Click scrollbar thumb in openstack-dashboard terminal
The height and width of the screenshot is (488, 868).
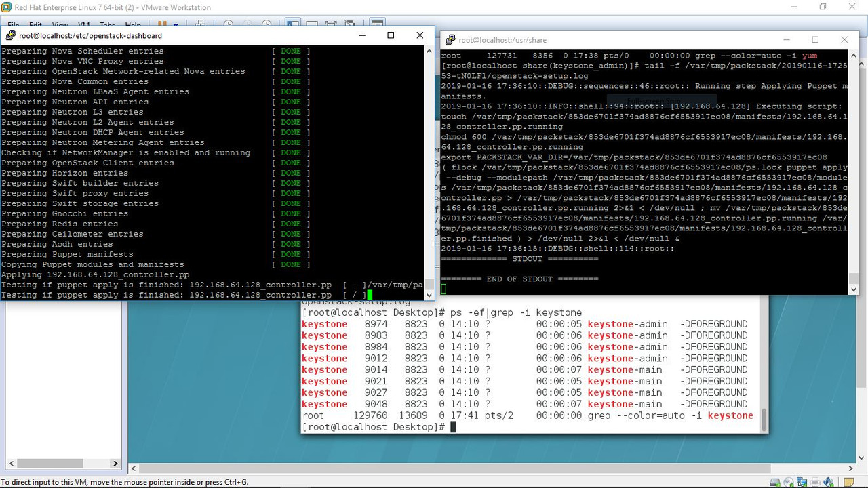(429, 285)
